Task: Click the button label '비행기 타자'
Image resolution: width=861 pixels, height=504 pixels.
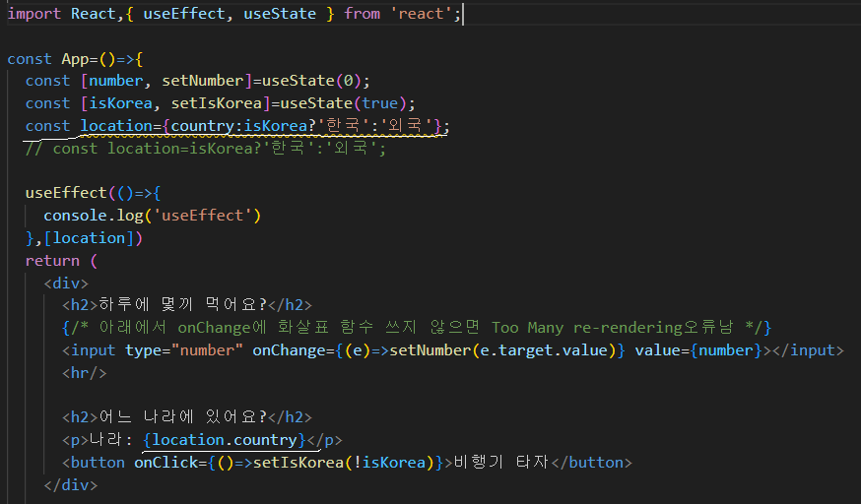Action: point(500,463)
